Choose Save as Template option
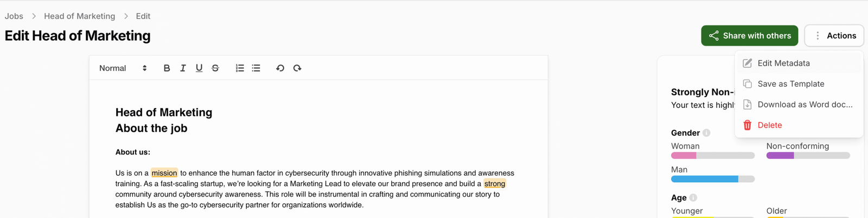Viewport: 868px width, 218px height. pyautogui.click(x=790, y=84)
